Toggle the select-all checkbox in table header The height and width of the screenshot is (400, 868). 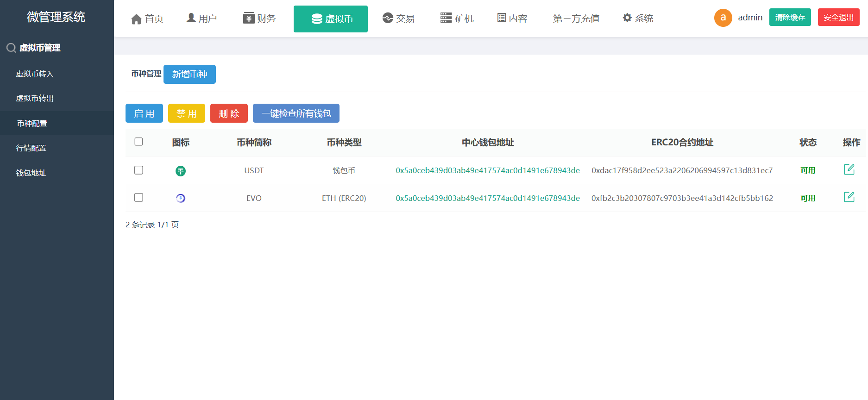[x=138, y=142]
